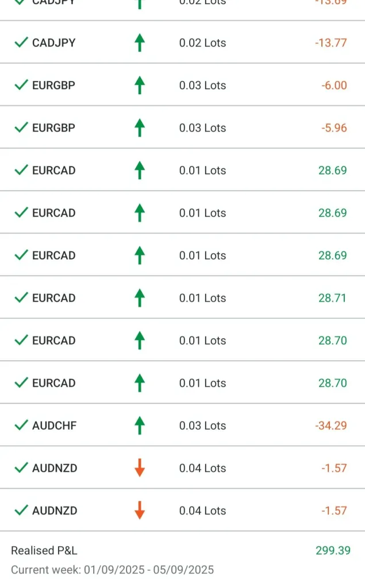
Task: Tap the checkmark on the EURGBP -6.00 trade
Action: click(21, 86)
